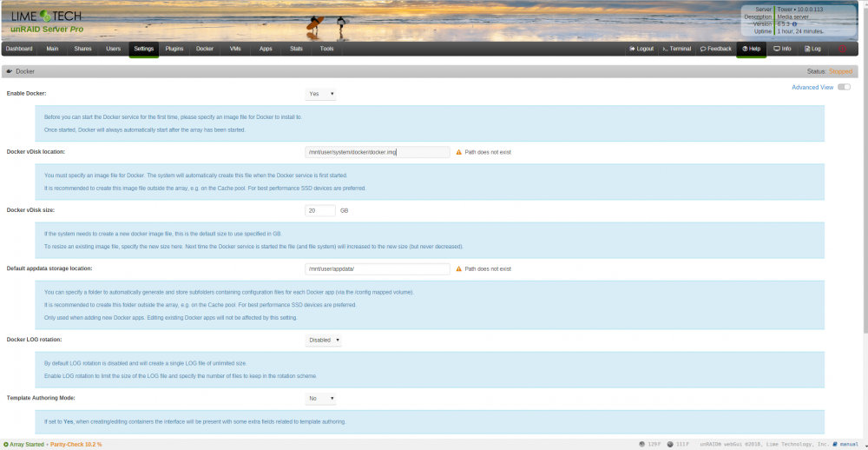Switch to the Users tab
The image size is (868, 450).
point(113,49)
